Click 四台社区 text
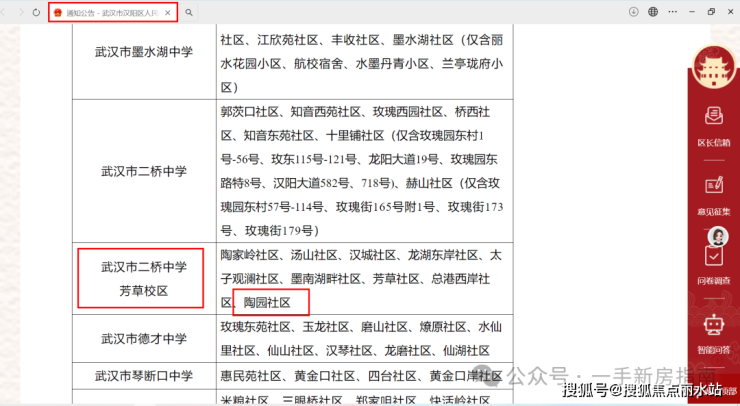The image size is (740, 406). (392, 376)
